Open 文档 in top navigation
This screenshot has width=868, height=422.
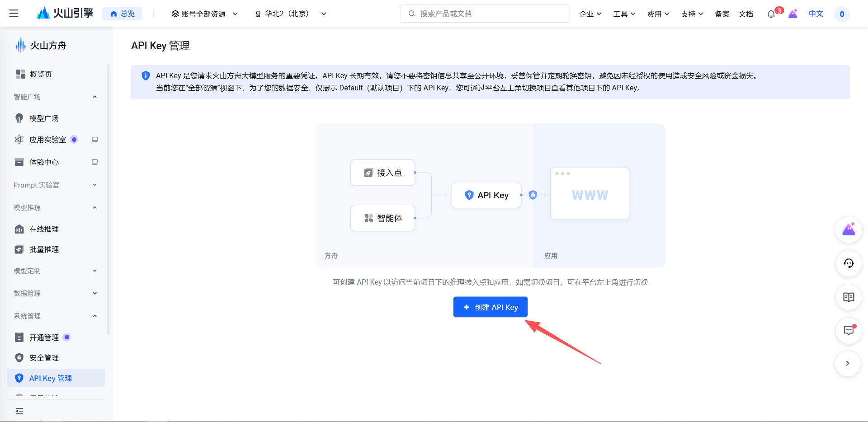click(746, 14)
